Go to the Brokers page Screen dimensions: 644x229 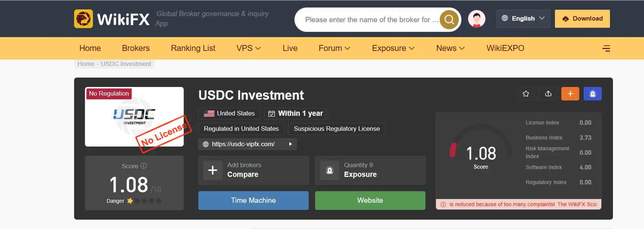pos(136,48)
